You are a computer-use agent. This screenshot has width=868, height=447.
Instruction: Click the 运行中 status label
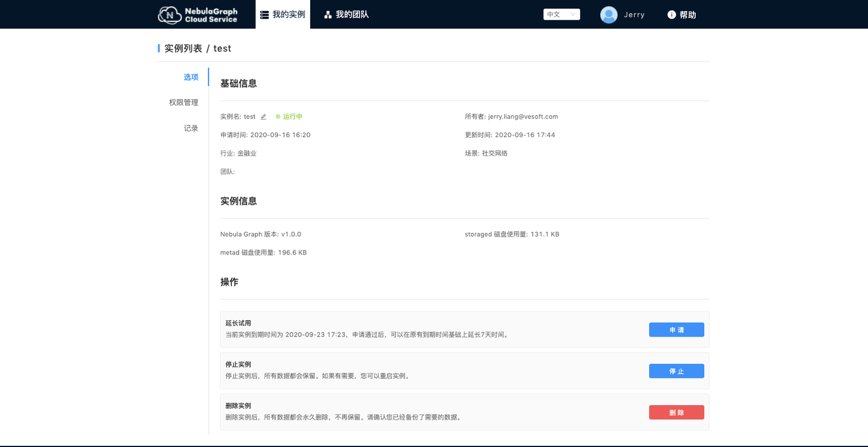pyautogui.click(x=293, y=117)
